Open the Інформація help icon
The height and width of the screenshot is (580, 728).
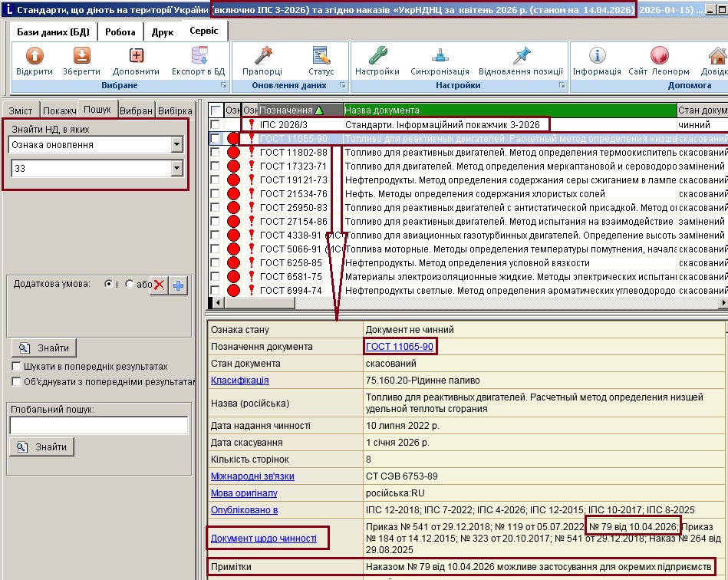click(x=597, y=56)
